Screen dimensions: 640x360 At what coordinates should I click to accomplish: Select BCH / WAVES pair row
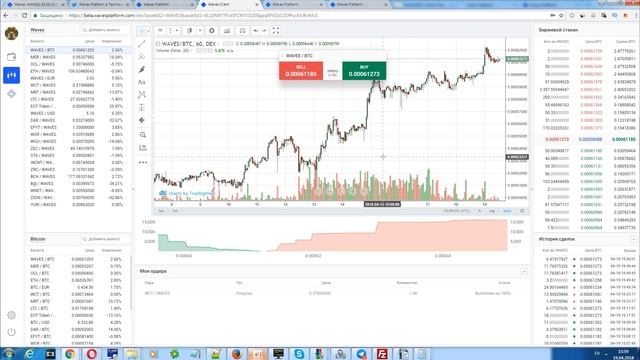[x=77, y=177]
